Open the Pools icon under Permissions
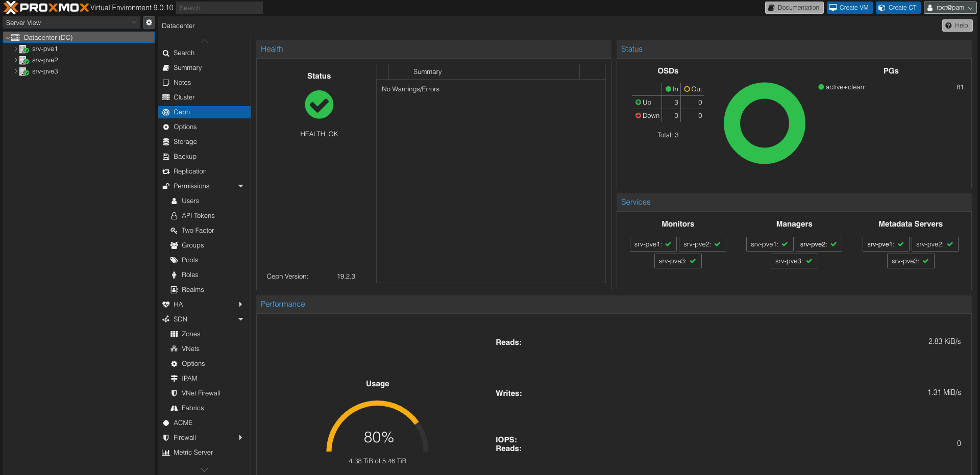980x475 pixels. [x=175, y=260]
